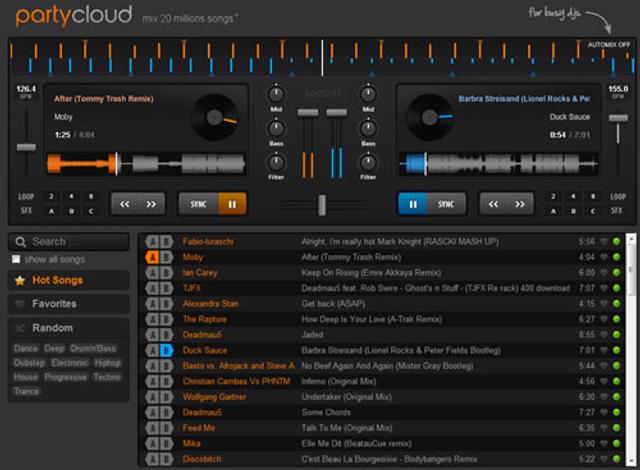Viewport: 640px width, 470px height.
Task: Click the Search input field
Action: pyautogui.click(x=69, y=242)
